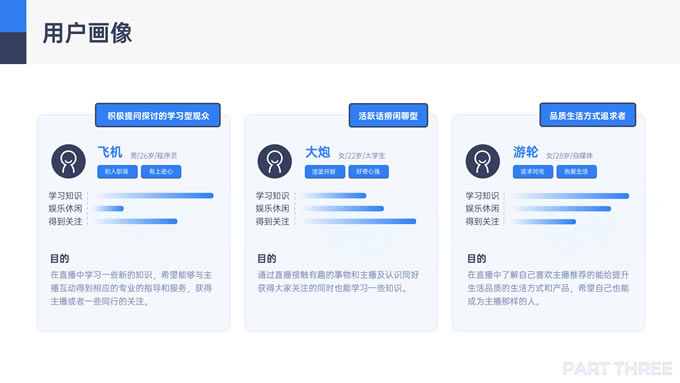
Task: Click the 目的 heading in 游轮's card
Action: [x=477, y=259]
